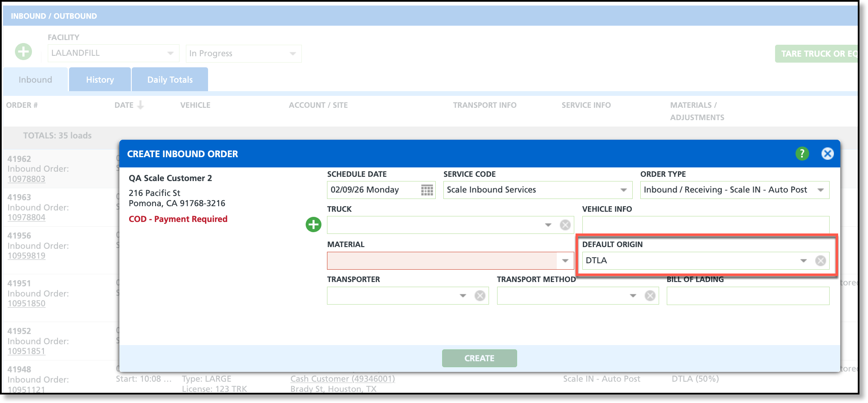Open the In Progress status dropdown

coord(293,54)
